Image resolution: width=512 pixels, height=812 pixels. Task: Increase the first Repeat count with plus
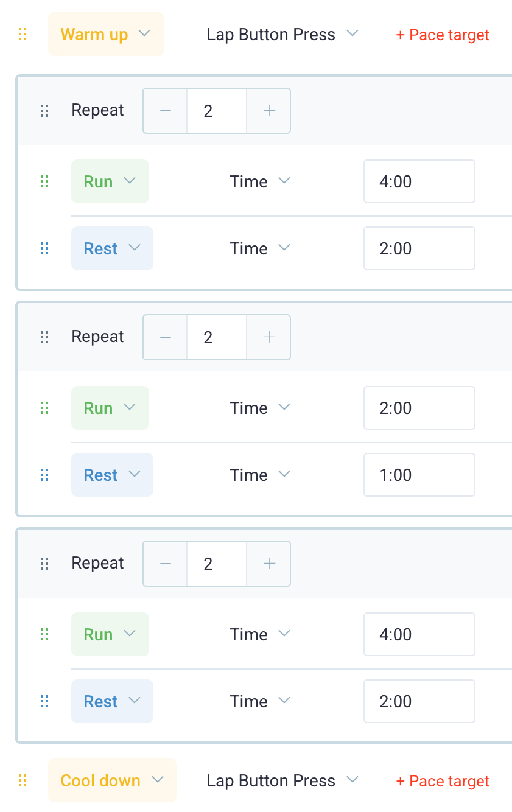point(268,111)
